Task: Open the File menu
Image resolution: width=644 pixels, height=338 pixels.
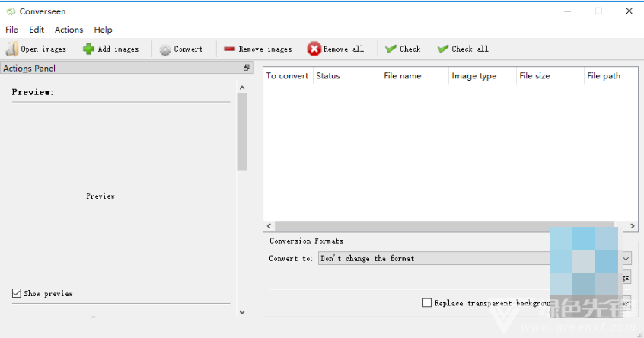Action: pos(11,30)
